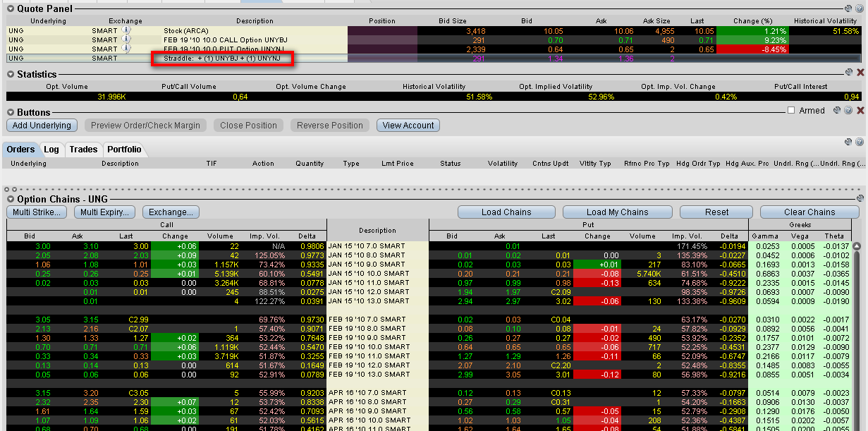
Task: Click call volume cell 5.139K
Action: 229,274
